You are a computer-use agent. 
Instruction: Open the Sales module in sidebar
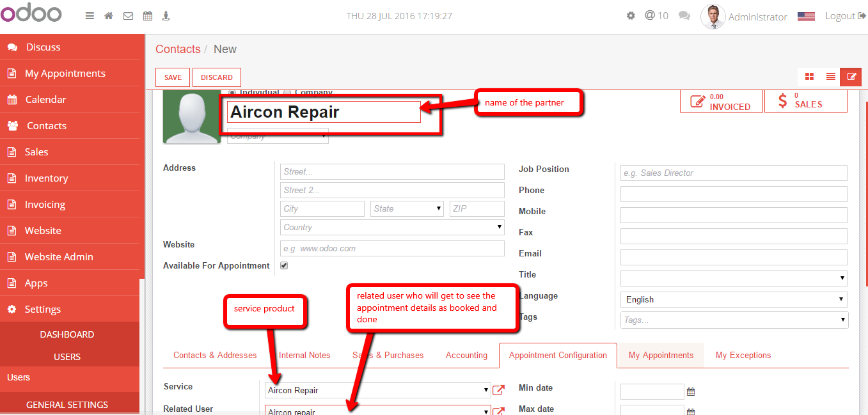pos(70,152)
